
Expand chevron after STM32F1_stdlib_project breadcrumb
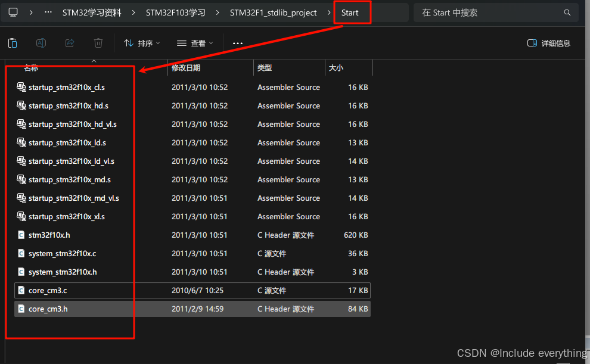(x=328, y=13)
